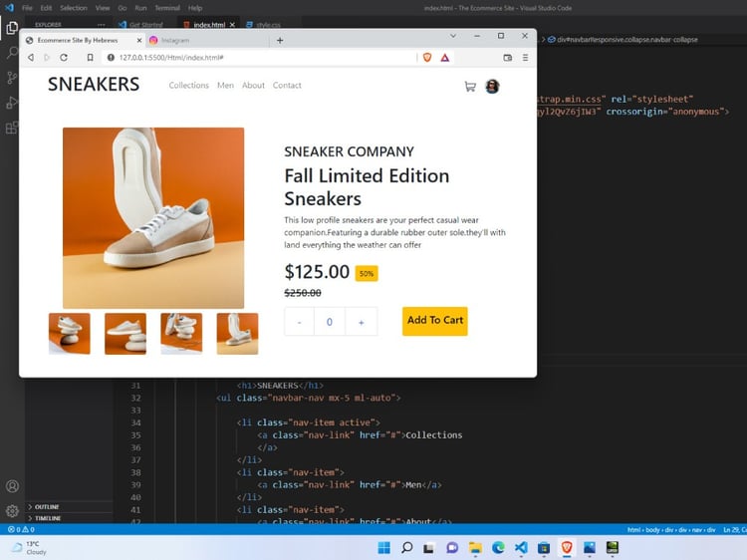
Task: Open the browser hamburger menu
Action: point(526,58)
